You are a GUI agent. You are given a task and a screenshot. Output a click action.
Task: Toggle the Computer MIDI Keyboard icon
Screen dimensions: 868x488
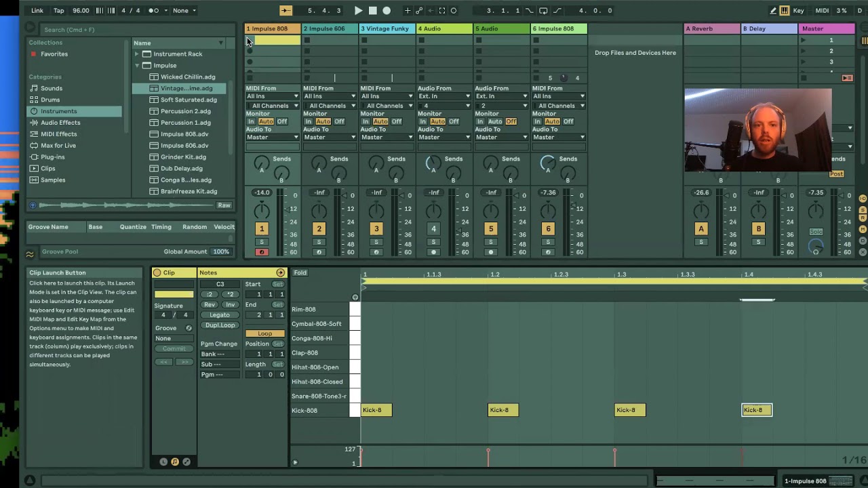click(x=785, y=10)
